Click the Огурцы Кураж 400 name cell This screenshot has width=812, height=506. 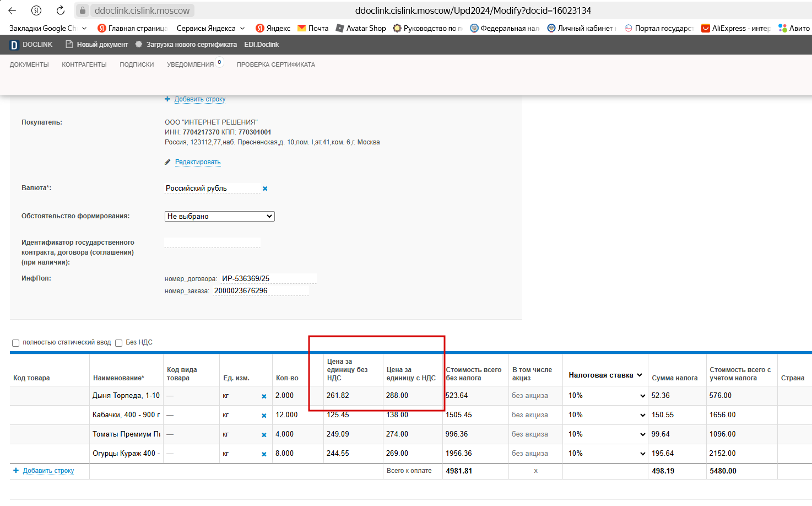tap(126, 454)
